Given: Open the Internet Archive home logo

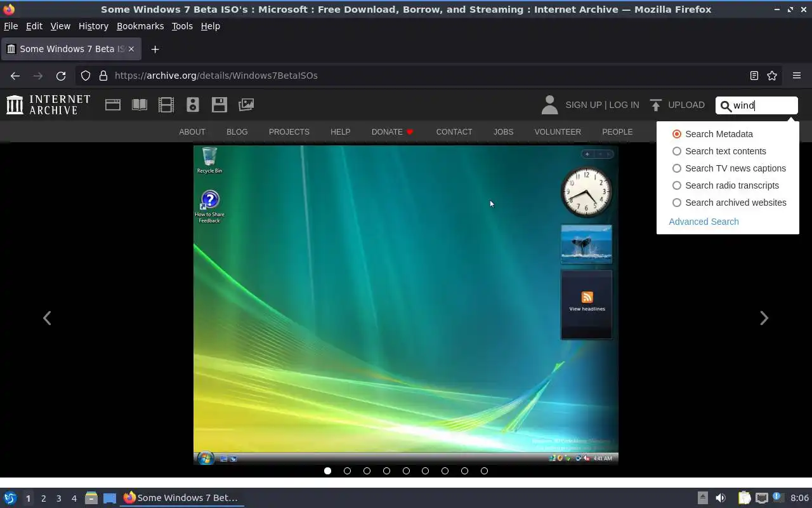Looking at the screenshot, I should [x=48, y=105].
